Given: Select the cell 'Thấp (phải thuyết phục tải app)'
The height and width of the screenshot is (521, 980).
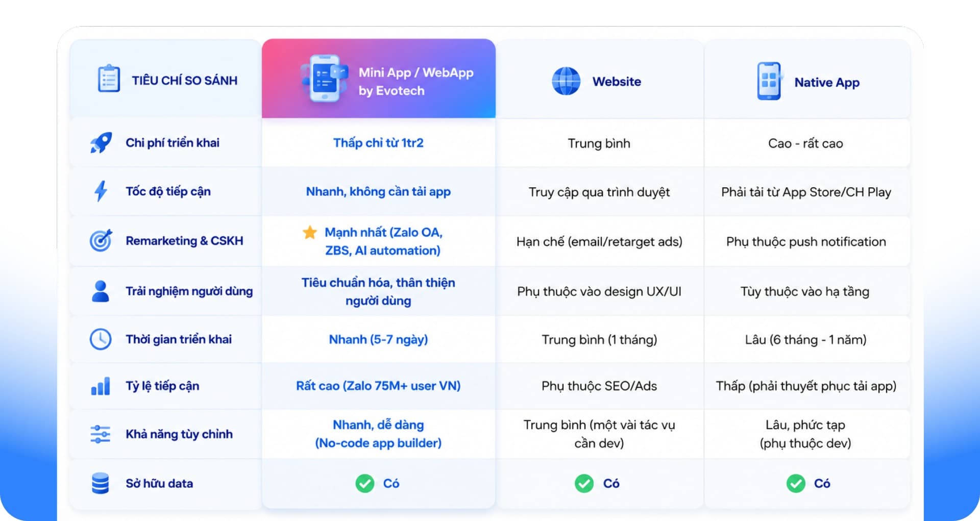Looking at the screenshot, I should 806,386.
